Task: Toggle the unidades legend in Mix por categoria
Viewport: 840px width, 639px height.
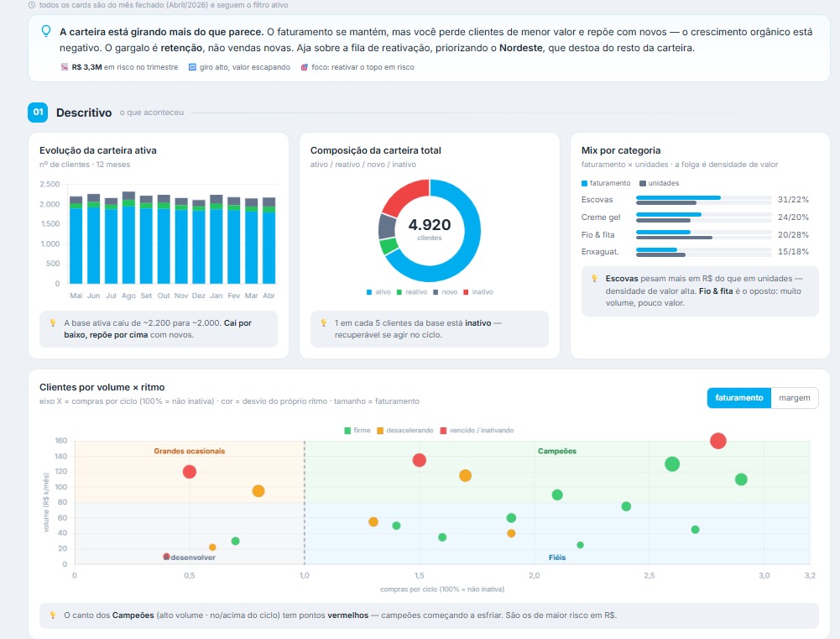Action: tap(659, 183)
